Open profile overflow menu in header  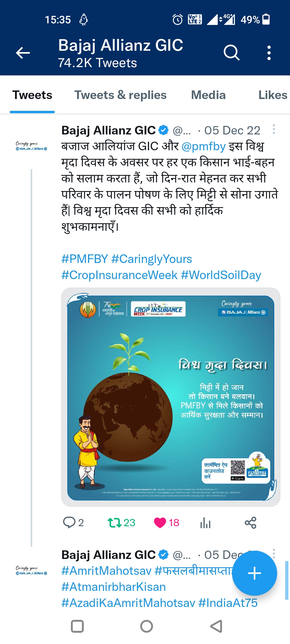pos(269,53)
